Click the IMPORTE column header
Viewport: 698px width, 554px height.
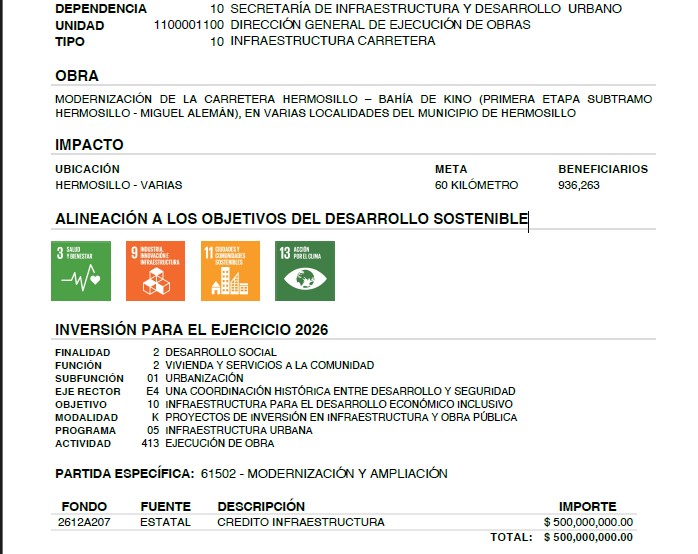[587, 506]
